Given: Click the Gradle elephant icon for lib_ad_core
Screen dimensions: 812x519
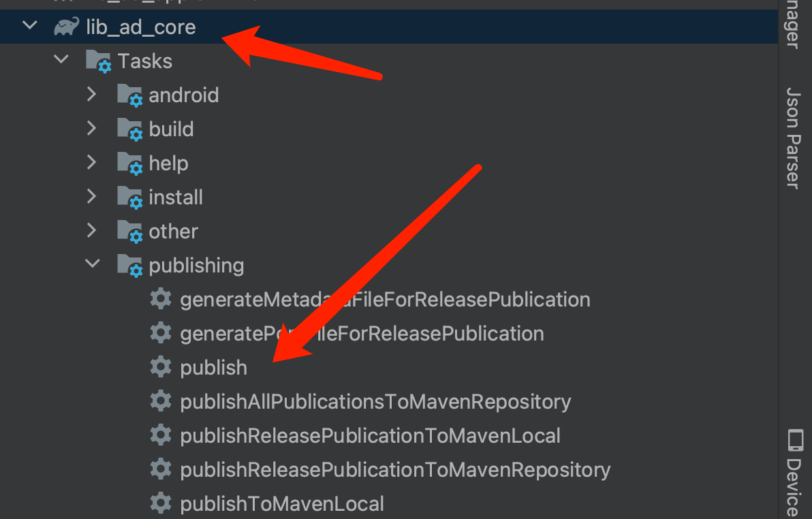Looking at the screenshot, I should pos(67,27).
